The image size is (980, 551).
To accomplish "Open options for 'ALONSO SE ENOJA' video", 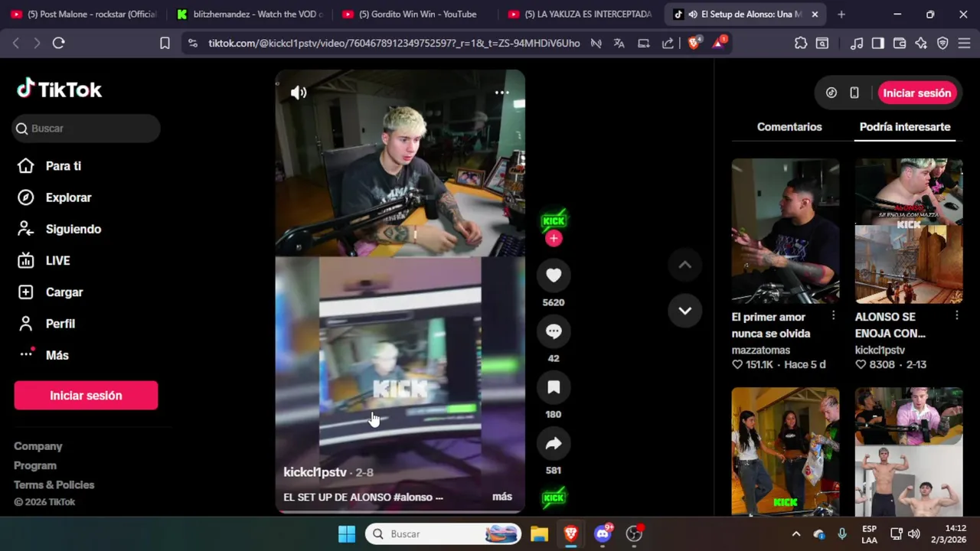I will [956, 315].
